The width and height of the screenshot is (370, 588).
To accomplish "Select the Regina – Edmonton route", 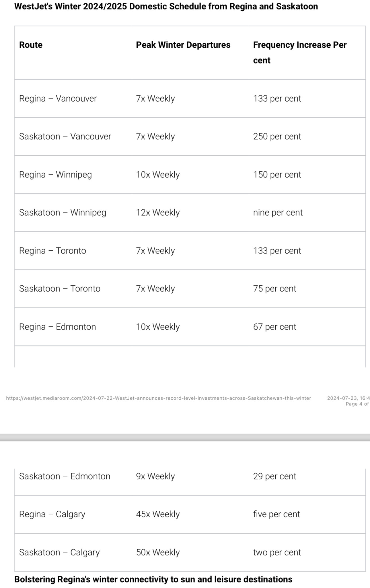I will pos(57,327).
